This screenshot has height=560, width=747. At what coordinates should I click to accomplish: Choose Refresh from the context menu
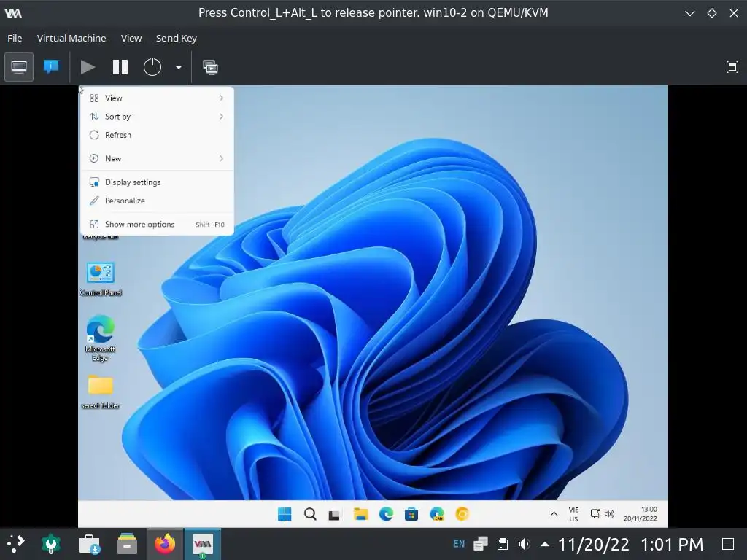157,135
